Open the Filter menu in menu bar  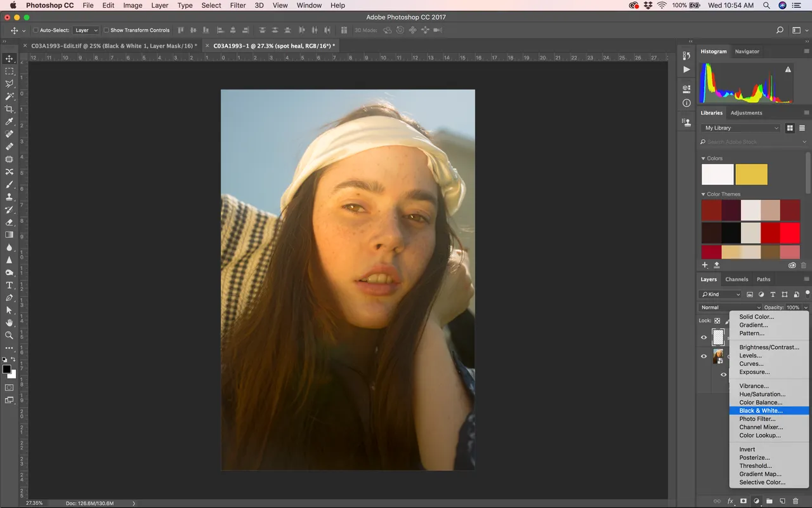pyautogui.click(x=238, y=5)
